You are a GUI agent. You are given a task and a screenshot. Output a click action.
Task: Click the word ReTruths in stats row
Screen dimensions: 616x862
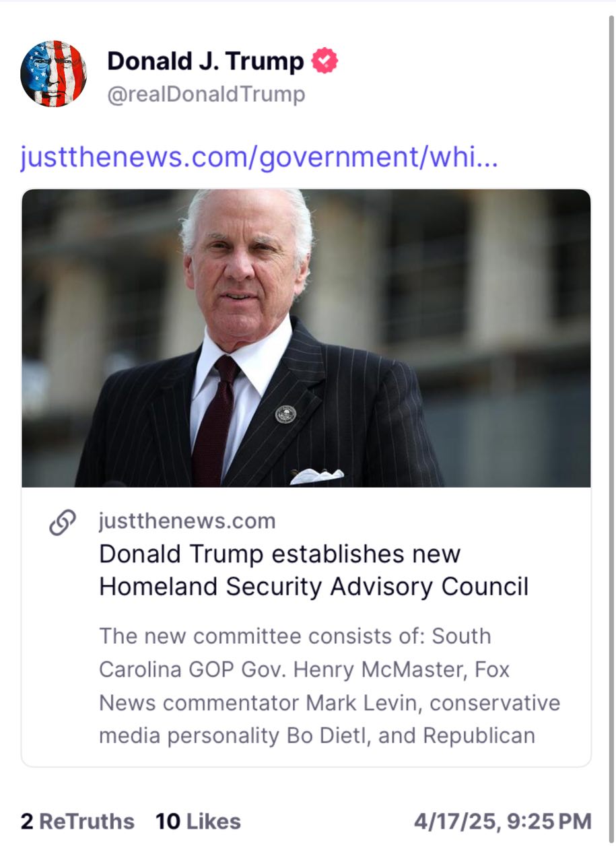(x=87, y=822)
